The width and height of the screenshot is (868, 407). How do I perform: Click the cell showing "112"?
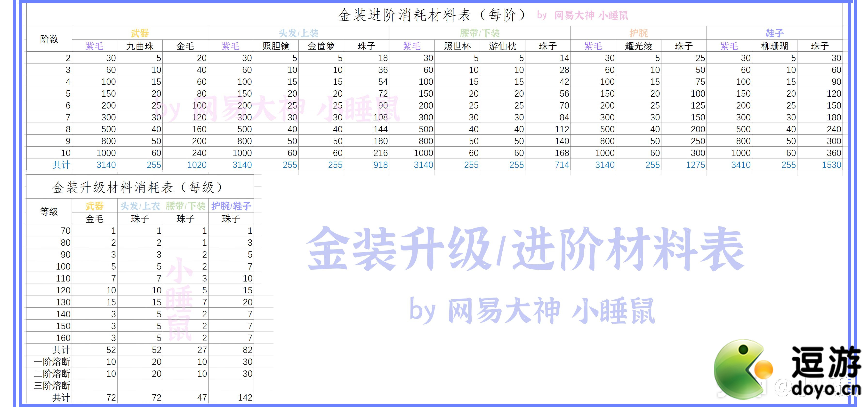pyautogui.click(x=548, y=129)
